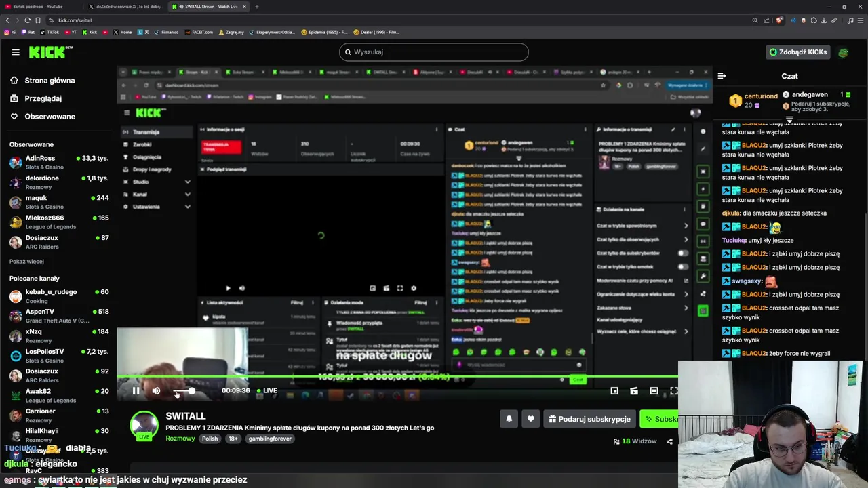The image size is (868, 488).
Task: Mute the stream volume speaker icon
Action: [157, 390]
